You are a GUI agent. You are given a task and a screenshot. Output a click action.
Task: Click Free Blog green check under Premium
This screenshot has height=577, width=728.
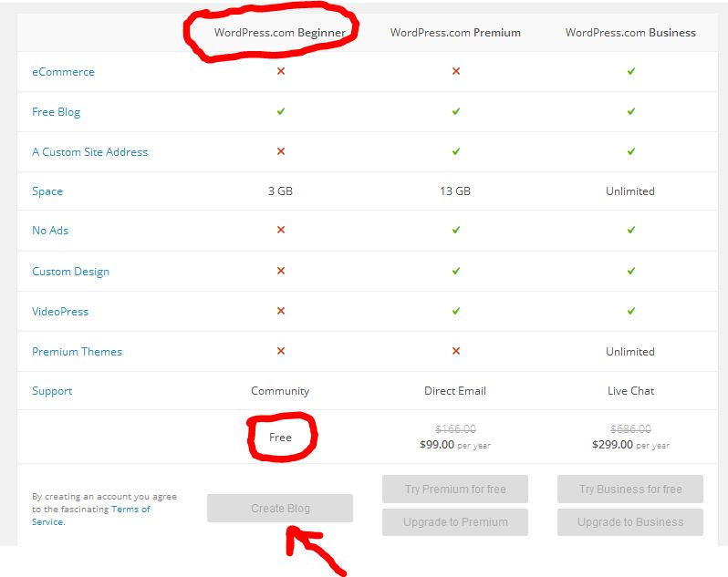coord(455,111)
